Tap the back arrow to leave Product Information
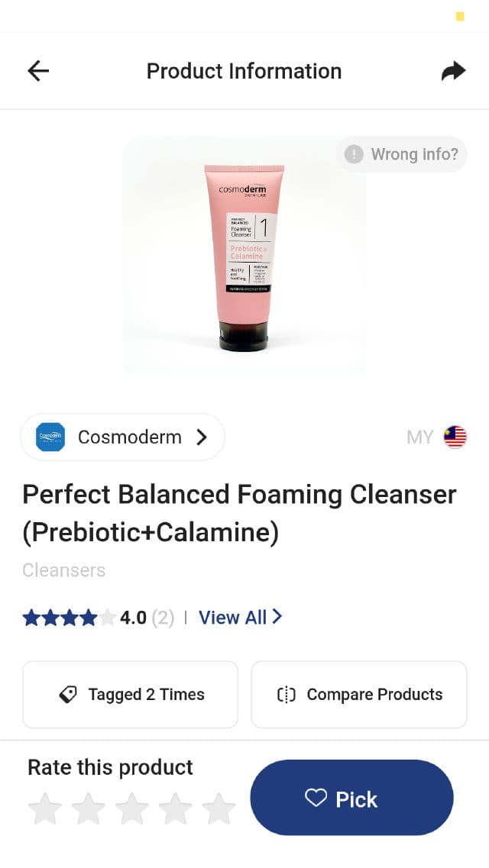This screenshot has height=868, width=489. tap(37, 70)
